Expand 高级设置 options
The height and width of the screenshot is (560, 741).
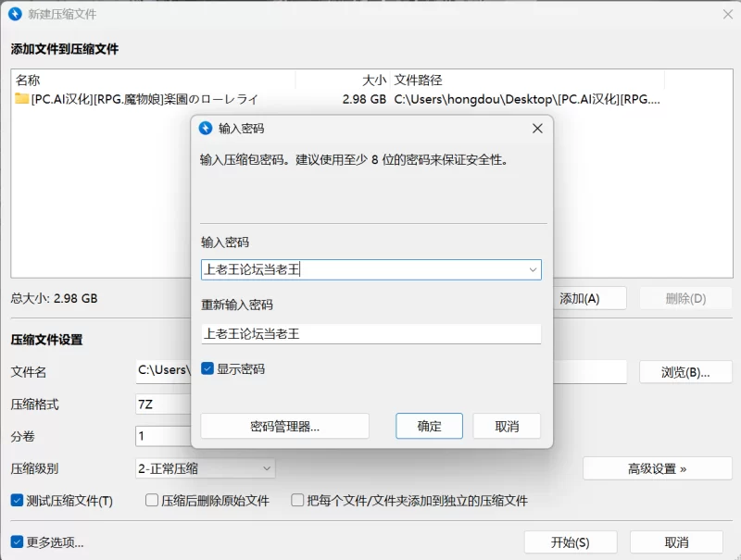[658, 468]
